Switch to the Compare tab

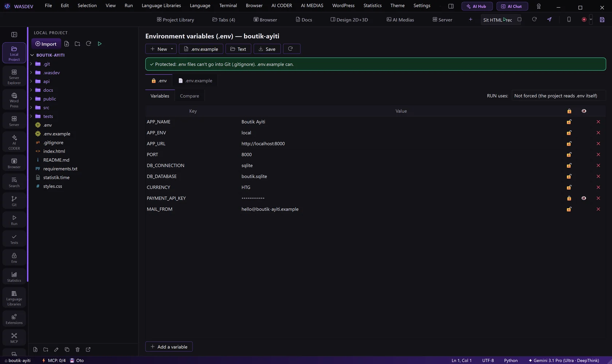(x=189, y=96)
